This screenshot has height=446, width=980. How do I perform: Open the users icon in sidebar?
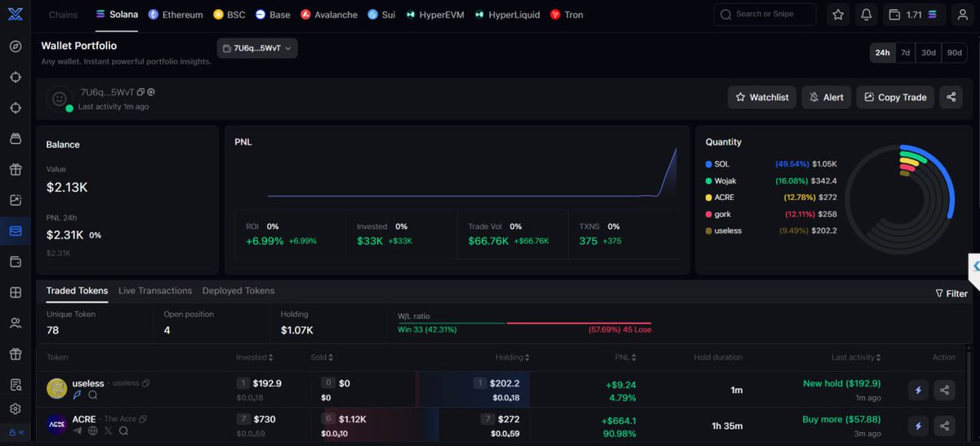coord(15,323)
